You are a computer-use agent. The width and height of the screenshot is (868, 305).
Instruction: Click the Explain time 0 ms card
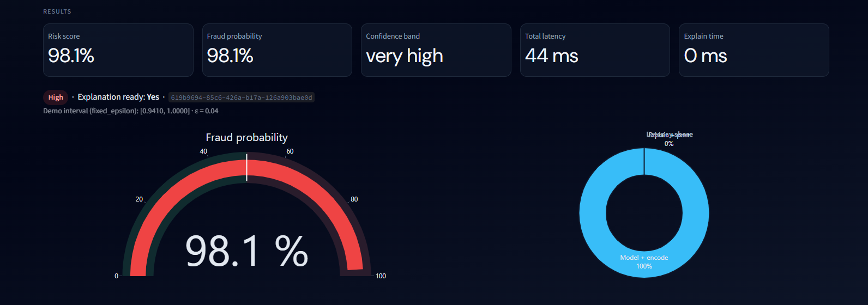coord(754,50)
